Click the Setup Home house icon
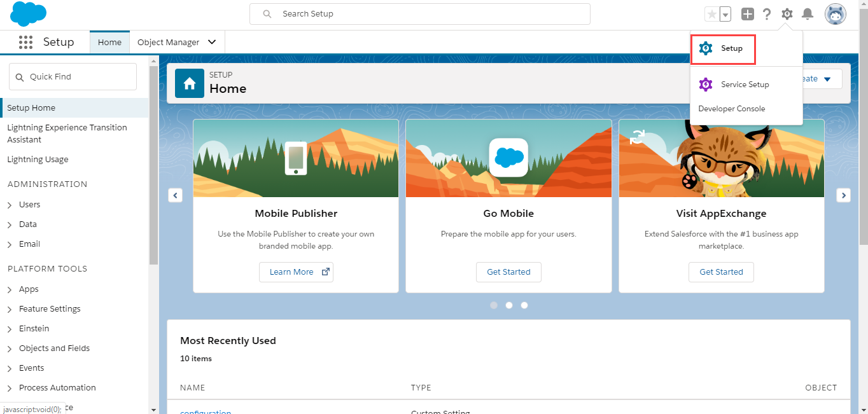This screenshot has width=868, height=414. point(190,83)
